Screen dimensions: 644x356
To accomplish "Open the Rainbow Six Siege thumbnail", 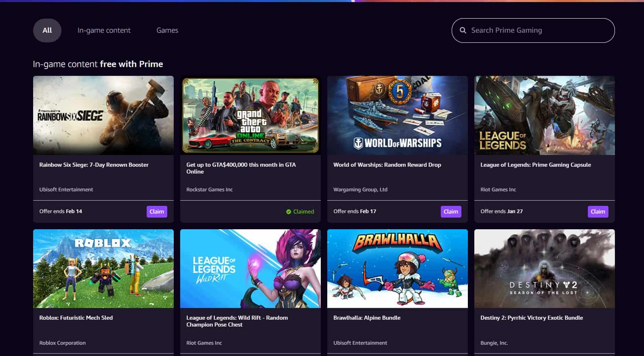I will [x=103, y=115].
